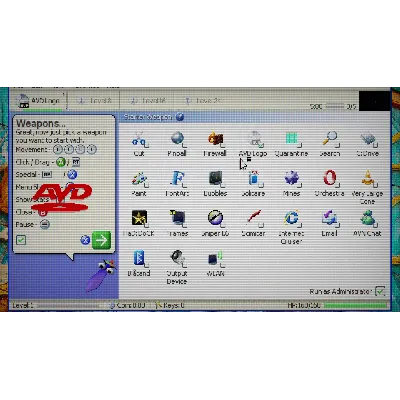Click the blue X button beside arrow
The image size is (400, 400).
[85, 240]
